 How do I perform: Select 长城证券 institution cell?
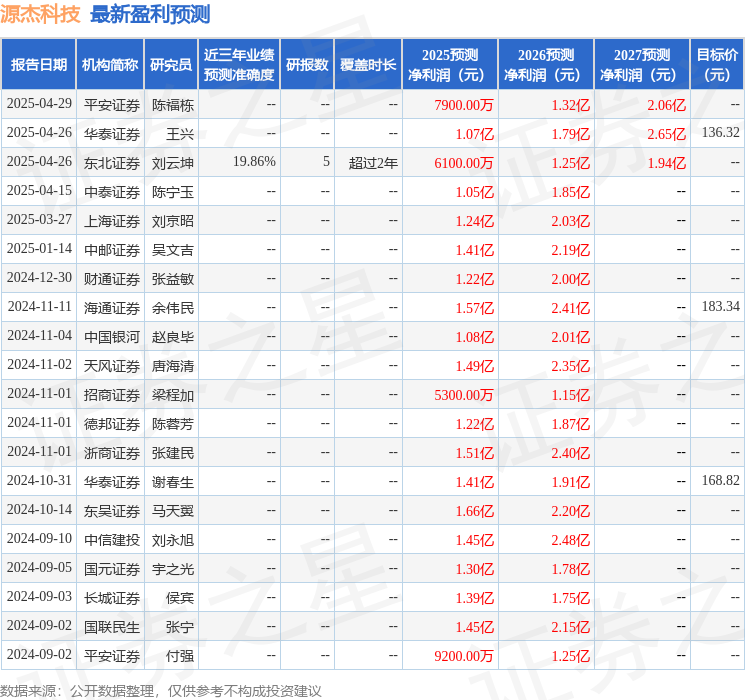coord(110,597)
